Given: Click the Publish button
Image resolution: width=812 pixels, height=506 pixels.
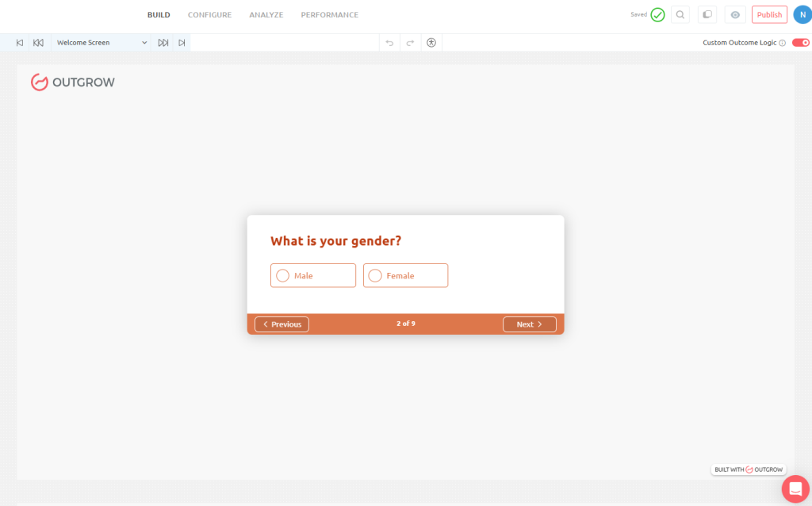Looking at the screenshot, I should [769, 14].
